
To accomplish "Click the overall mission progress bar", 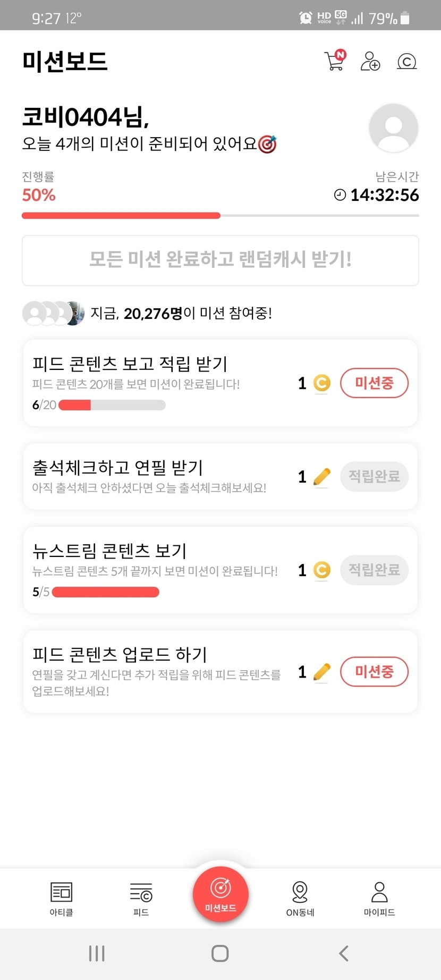I will coord(220,216).
